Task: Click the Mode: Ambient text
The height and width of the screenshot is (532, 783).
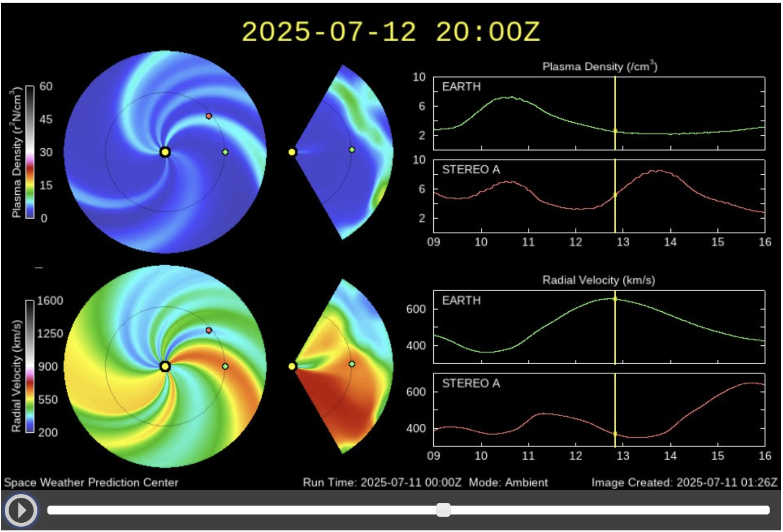Action: pyautogui.click(x=508, y=482)
